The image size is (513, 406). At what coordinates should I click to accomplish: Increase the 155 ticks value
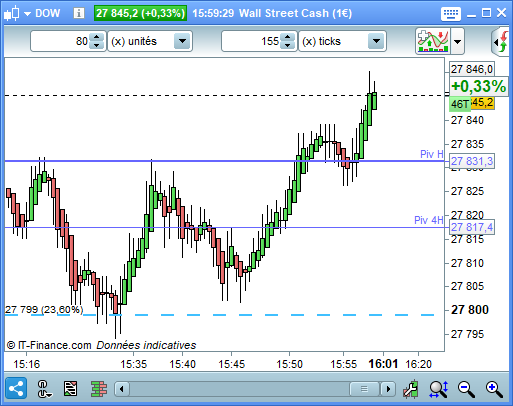click(x=288, y=37)
